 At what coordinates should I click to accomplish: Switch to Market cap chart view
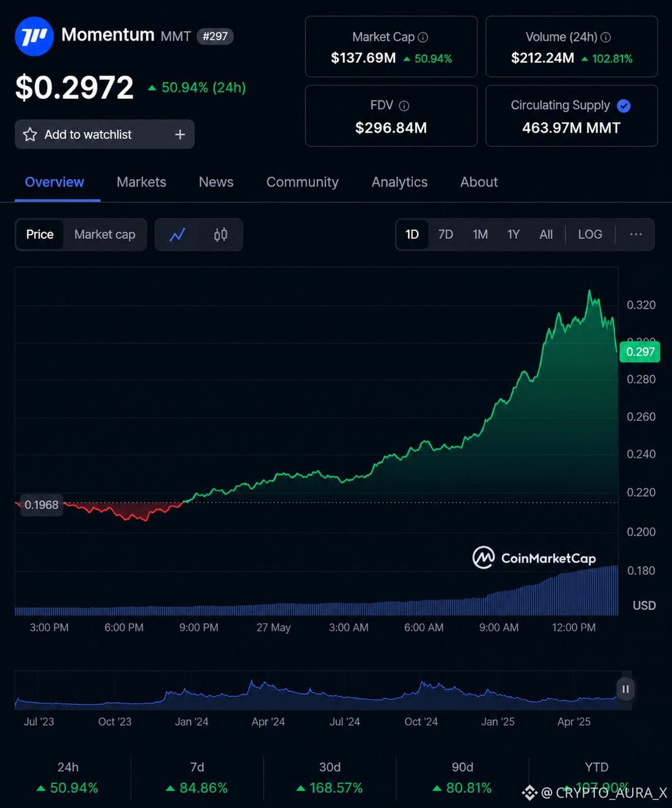click(x=105, y=234)
